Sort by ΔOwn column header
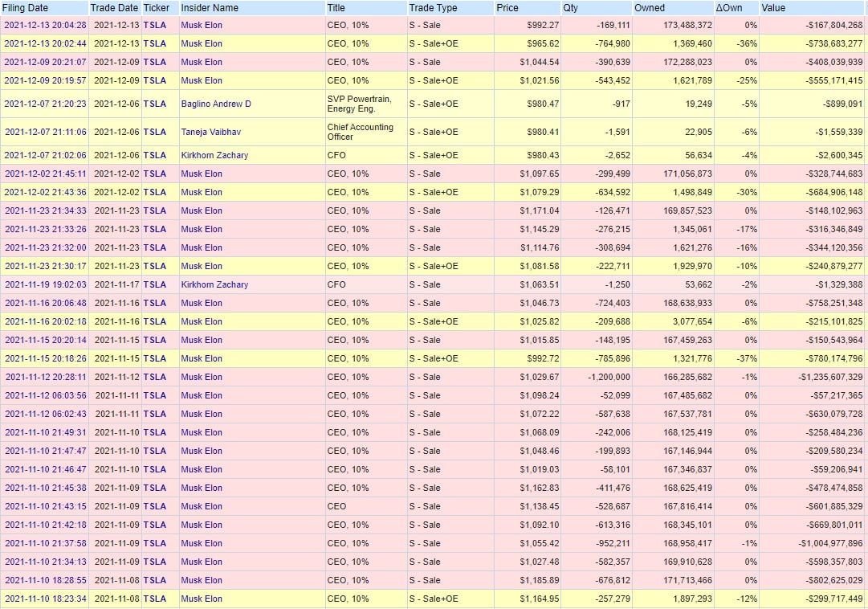The image size is (868, 609). tap(728, 8)
